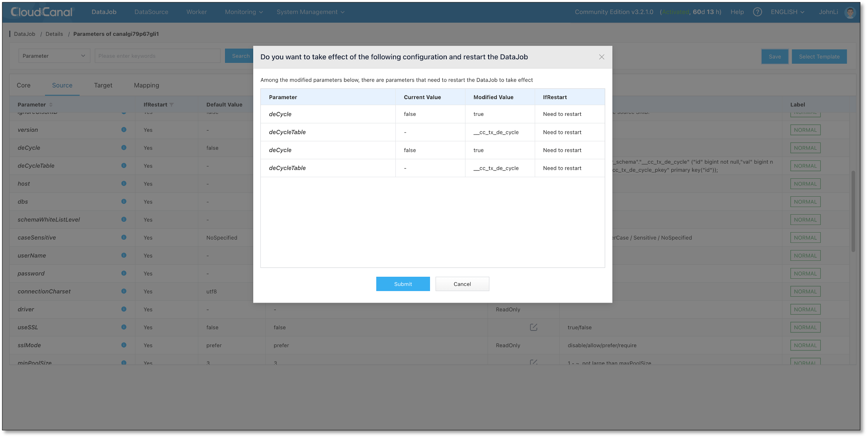Click the info icon next to password

tap(124, 273)
